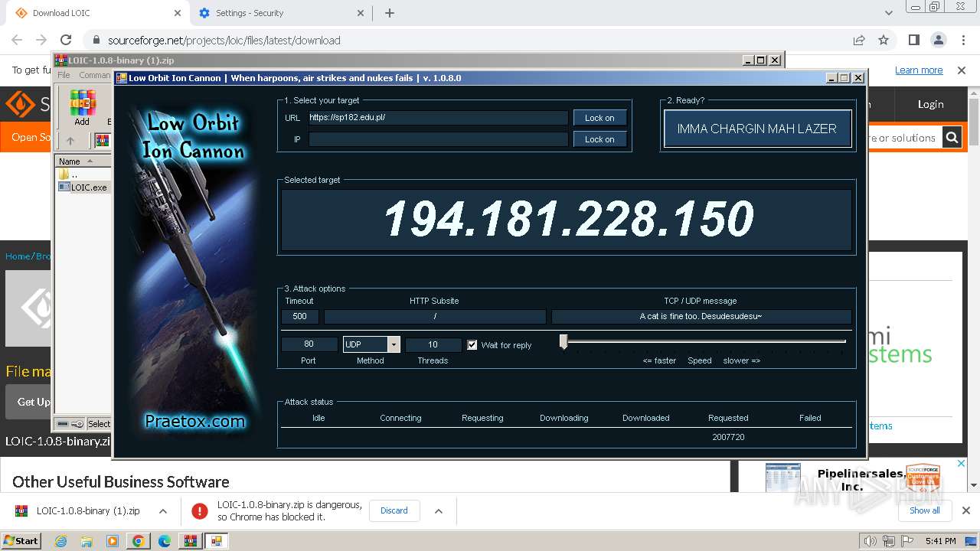980x551 pixels.
Task: Open the Method dropdown showing UDP
Action: pos(394,344)
